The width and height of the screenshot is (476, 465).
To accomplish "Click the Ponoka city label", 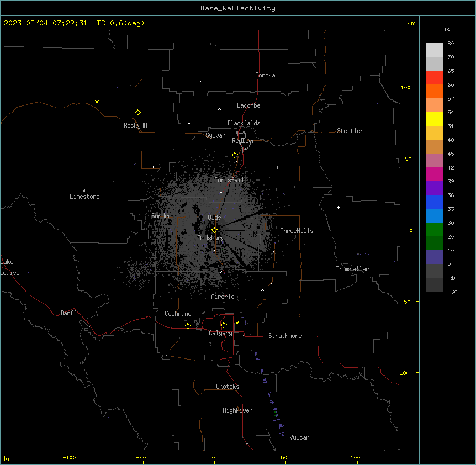I will coord(265,75).
